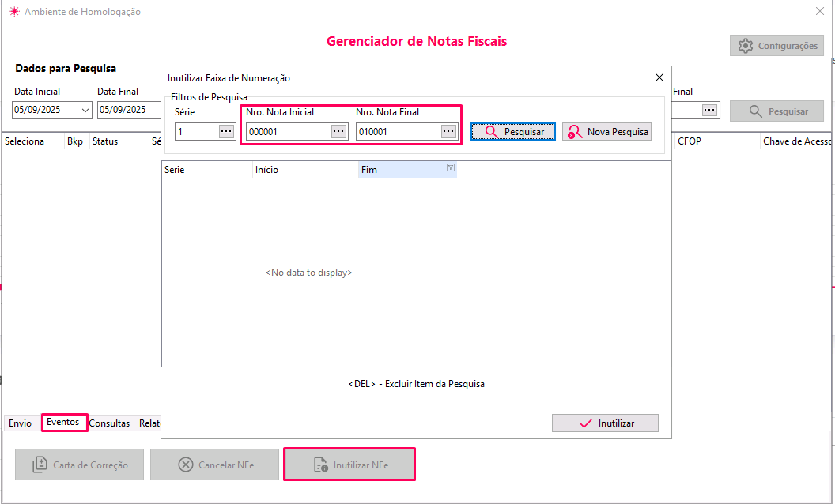Click the Pesquisar button in the dialog
Viewport: 835px width, 504px height.
tap(513, 132)
